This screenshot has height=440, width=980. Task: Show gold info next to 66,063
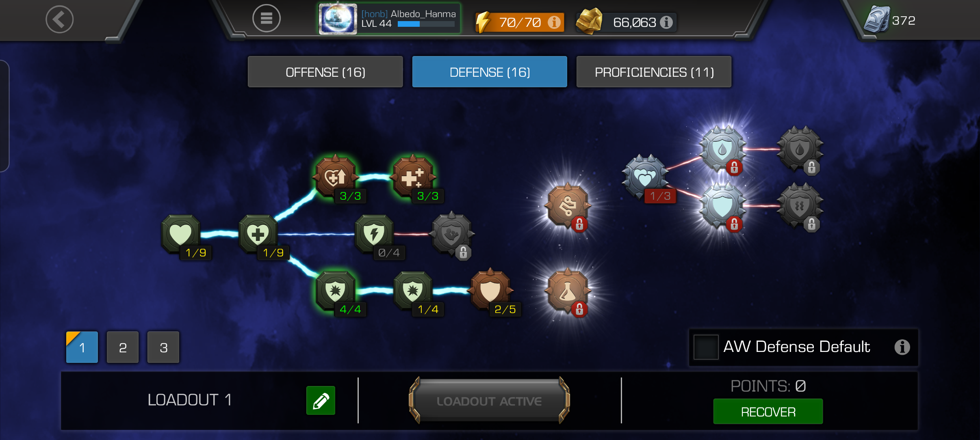tap(666, 22)
